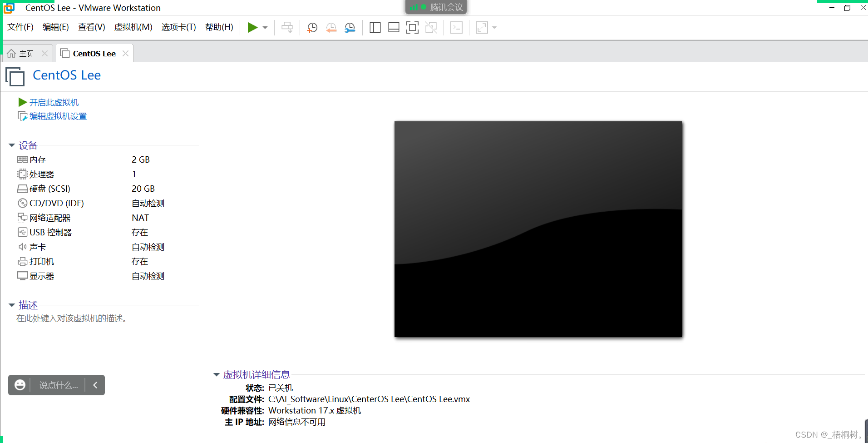Revert the virtual machine to its snapshot
868x443 pixels.
click(x=331, y=27)
